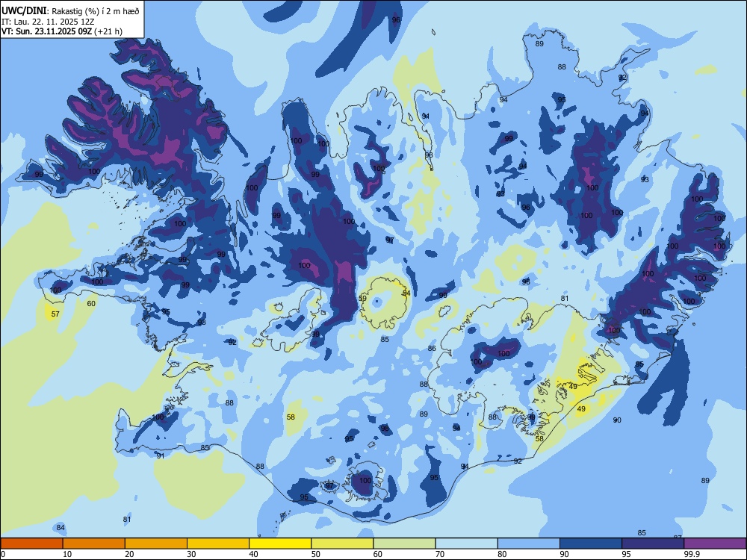Image resolution: width=747 pixels, height=560 pixels.
Task: Click the dark orange 0–10 legend swatch
Action: (x=31, y=544)
